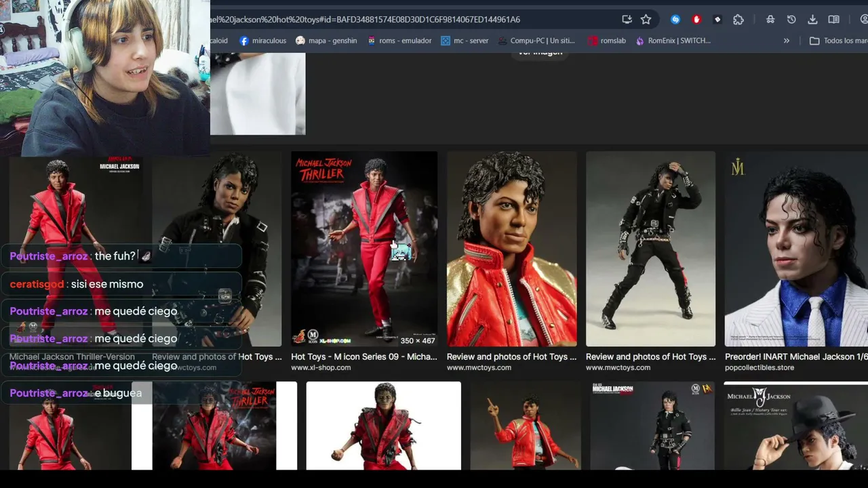Open the INART white suit blue shirt image
The height and width of the screenshot is (488, 868).
pyautogui.click(x=796, y=249)
